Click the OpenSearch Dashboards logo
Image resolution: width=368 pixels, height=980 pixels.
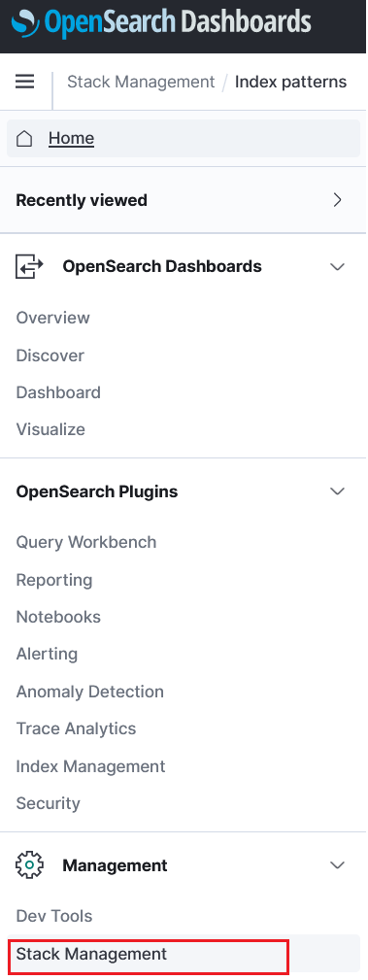pyautogui.click(x=161, y=22)
